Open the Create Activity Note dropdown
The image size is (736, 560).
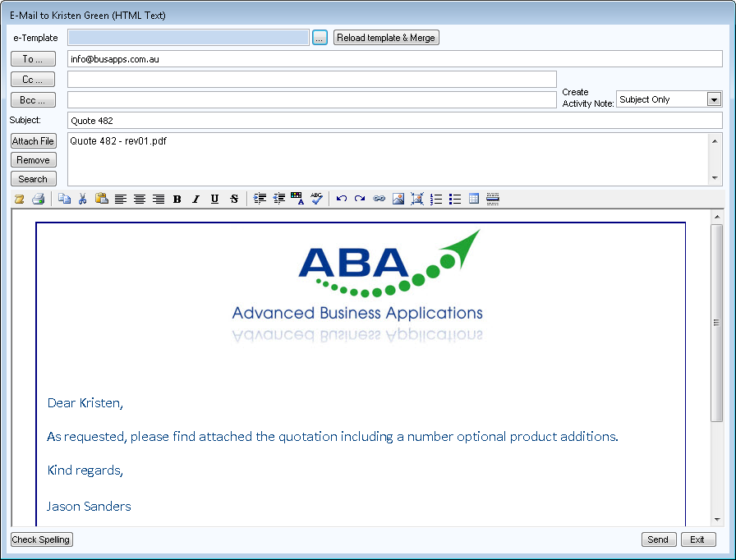pyautogui.click(x=714, y=99)
